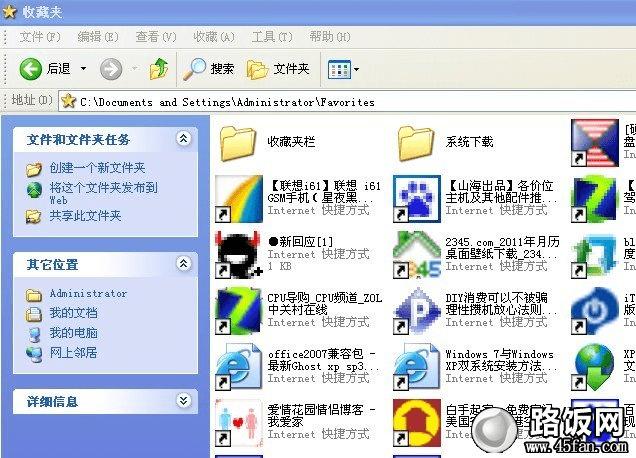Select the office2007兼容包 shortcut icon

click(239, 366)
